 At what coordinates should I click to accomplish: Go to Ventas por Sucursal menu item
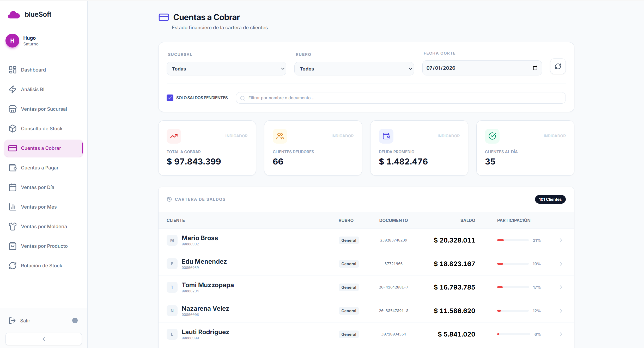[x=44, y=109]
